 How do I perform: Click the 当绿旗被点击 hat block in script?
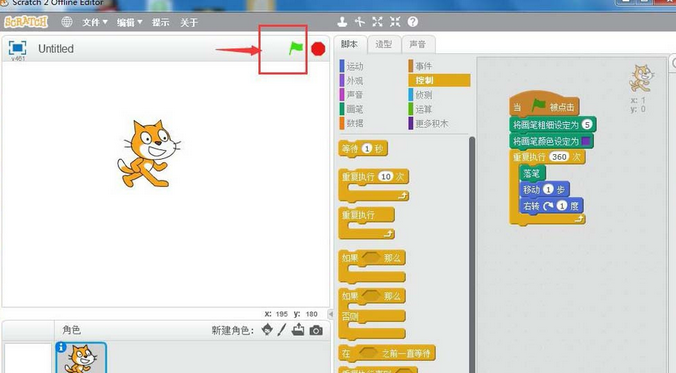point(544,104)
